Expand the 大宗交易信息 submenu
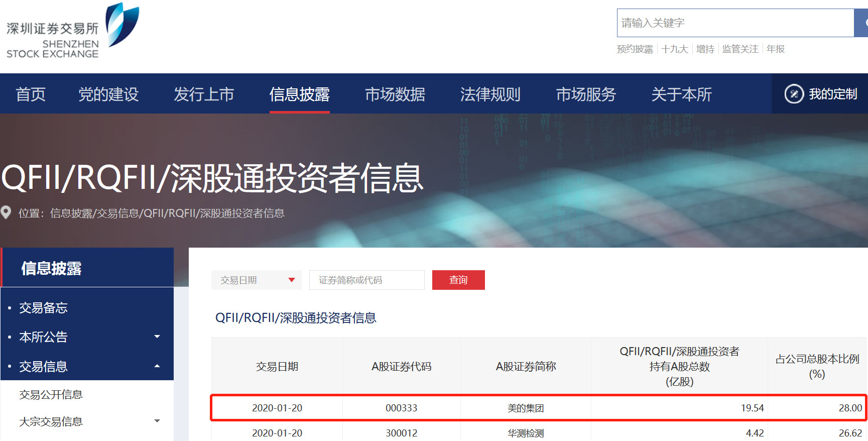868x441 pixels. 157,421
